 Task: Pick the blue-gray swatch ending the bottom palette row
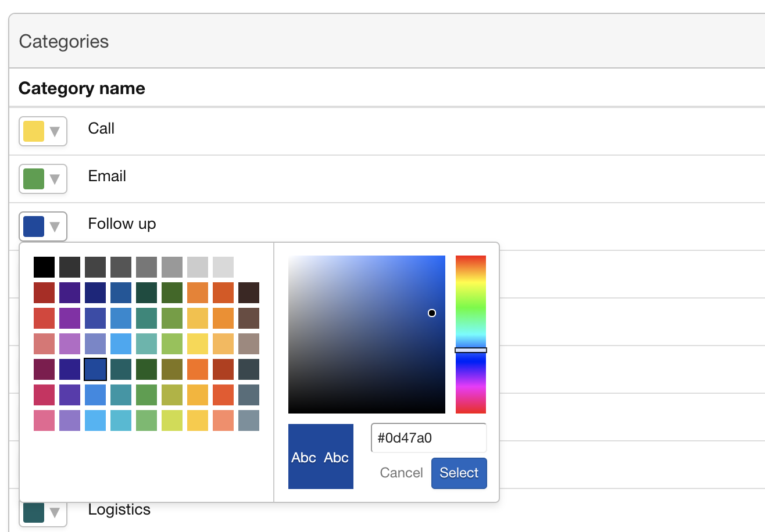tap(249, 420)
